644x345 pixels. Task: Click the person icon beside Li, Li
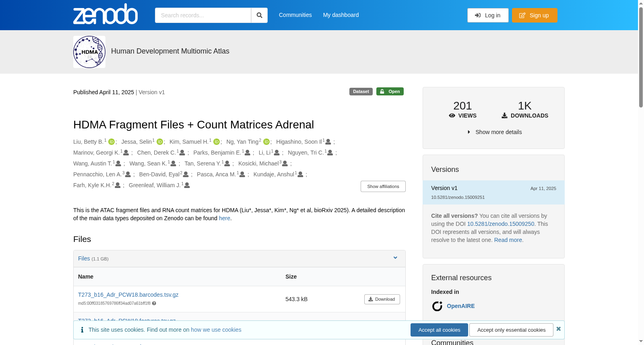(x=277, y=153)
